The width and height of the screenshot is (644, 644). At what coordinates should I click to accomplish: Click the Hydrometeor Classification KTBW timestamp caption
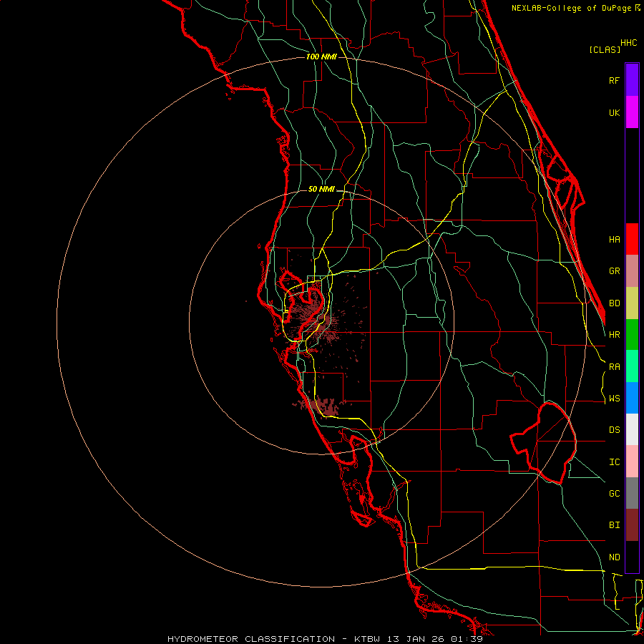coord(325,639)
